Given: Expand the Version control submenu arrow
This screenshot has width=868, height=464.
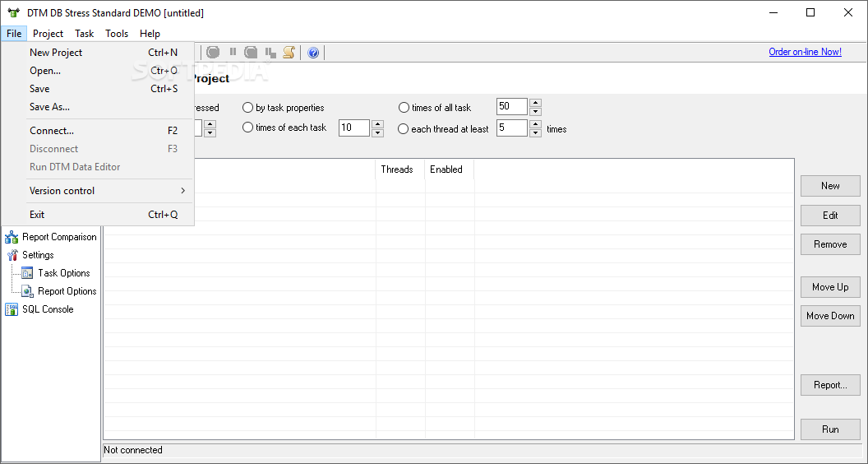Looking at the screenshot, I should point(182,191).
